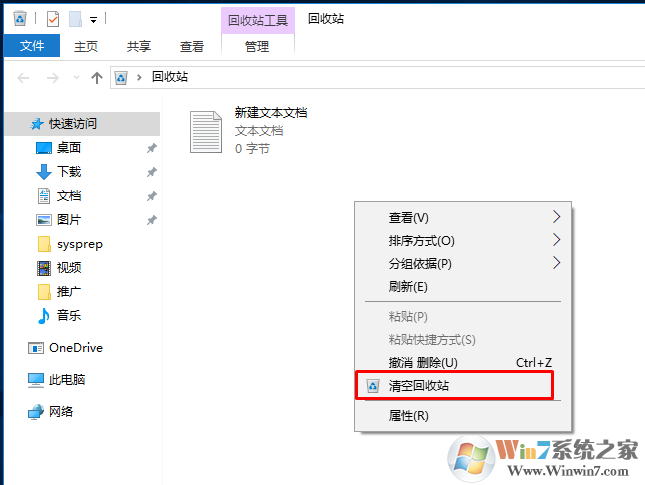
Task: Expand the 查看(V) submenu arrow
Action: pos(556,217)
